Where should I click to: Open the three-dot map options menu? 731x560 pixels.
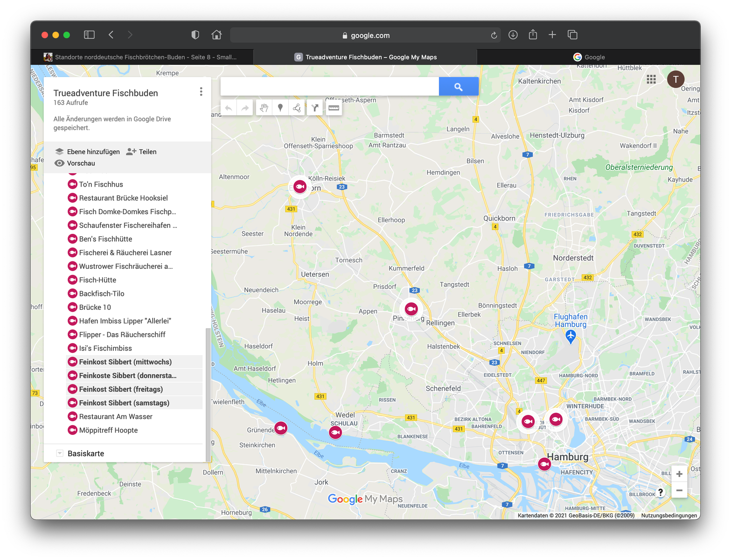pos(201,92)
